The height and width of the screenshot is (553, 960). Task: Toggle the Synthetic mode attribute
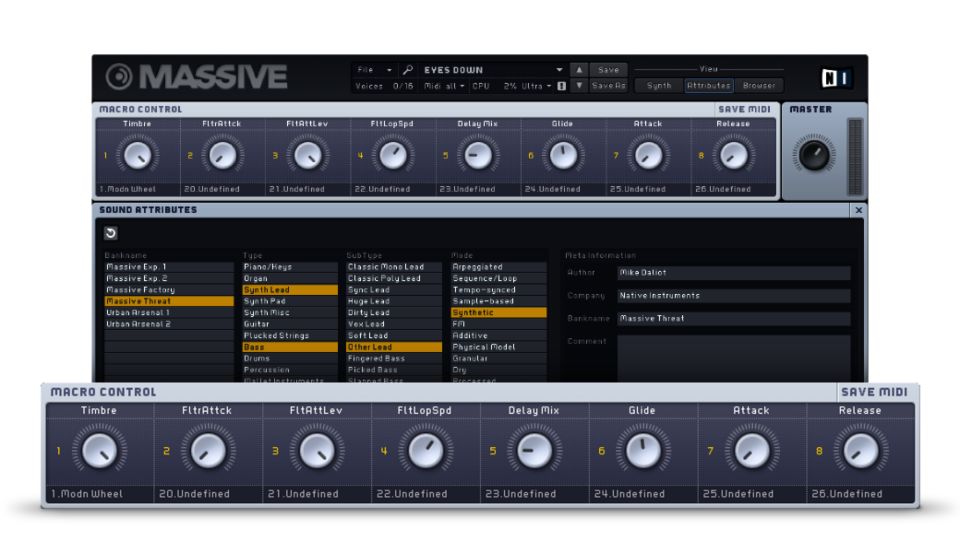click(x=498, y=313)
